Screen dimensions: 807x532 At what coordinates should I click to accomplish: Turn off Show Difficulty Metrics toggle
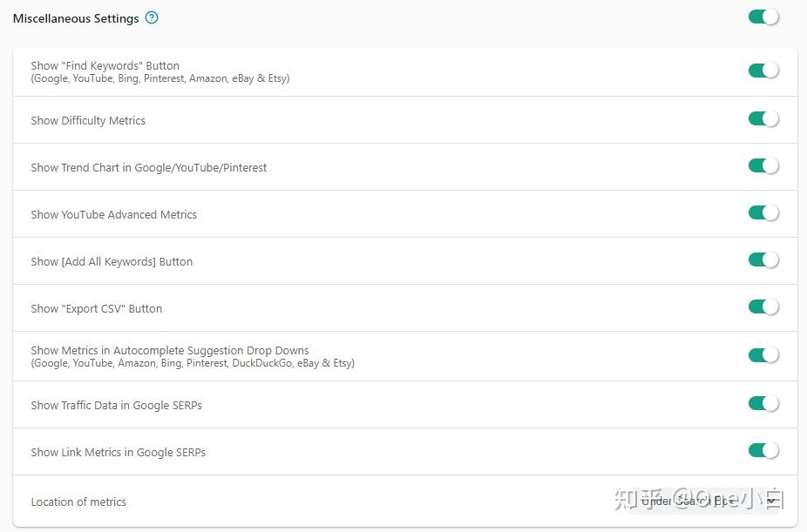point(763,118)
